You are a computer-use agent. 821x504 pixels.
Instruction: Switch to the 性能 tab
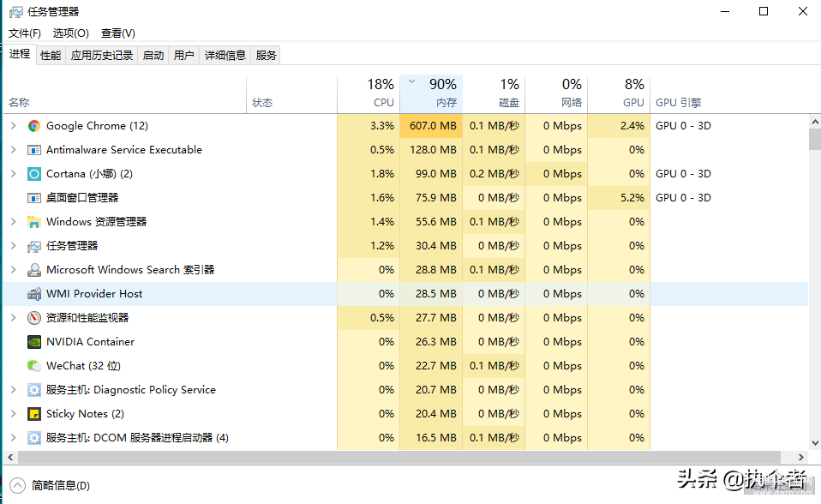click(x=51, y=56)
